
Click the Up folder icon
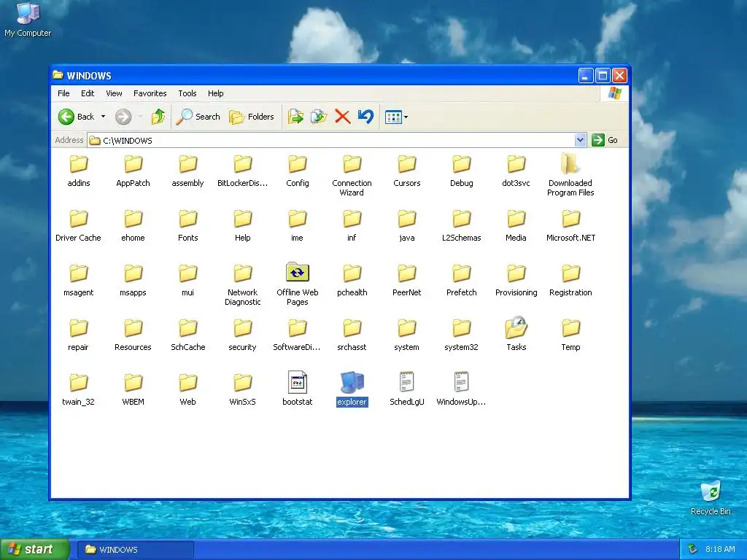pyautogui.click(x=158, y=117)
